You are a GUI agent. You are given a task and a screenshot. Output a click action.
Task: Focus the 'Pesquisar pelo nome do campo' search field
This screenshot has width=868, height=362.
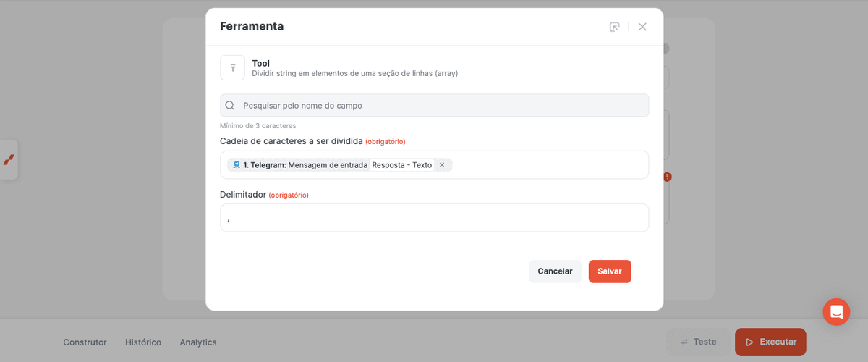pos(434,105)
